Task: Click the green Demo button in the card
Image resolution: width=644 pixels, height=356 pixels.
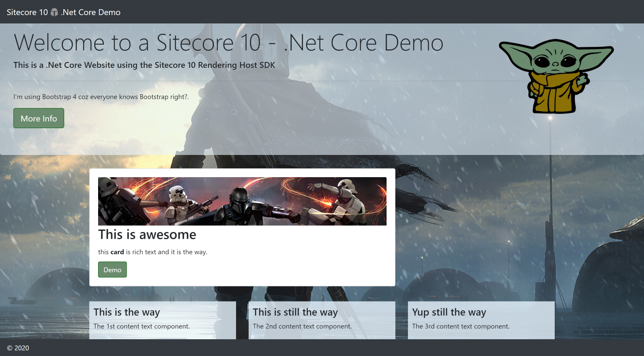Action: pos(112,270)
